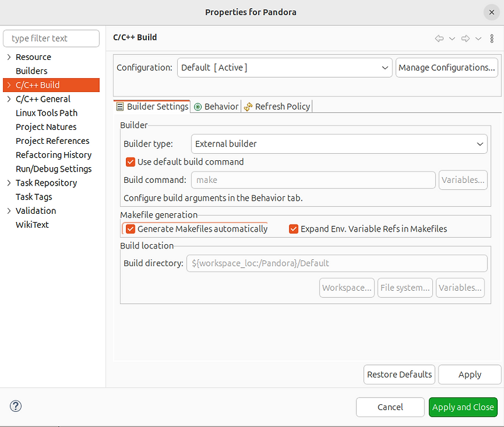Click the help question mark icon
Screen dimensions: 504x427
click(15, 406)
